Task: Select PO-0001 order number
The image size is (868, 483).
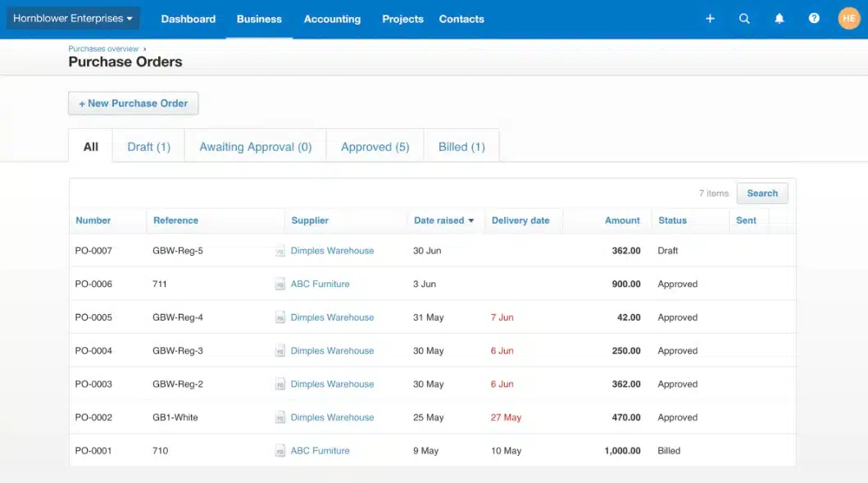Action: [x=93, y=450]
